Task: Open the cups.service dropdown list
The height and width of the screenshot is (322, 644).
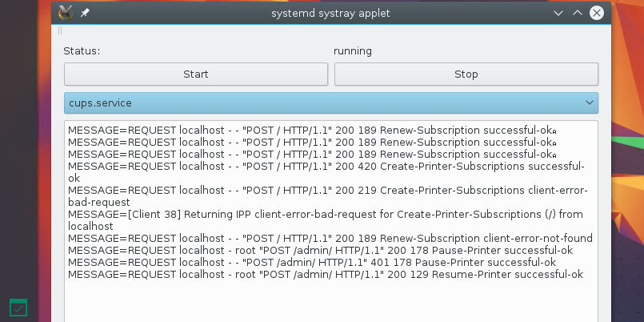Action: (320, 103)
